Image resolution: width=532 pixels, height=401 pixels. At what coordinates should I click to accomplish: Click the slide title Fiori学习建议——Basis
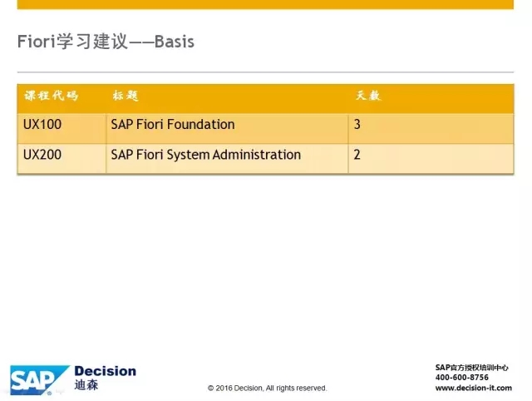pos(106,42)
